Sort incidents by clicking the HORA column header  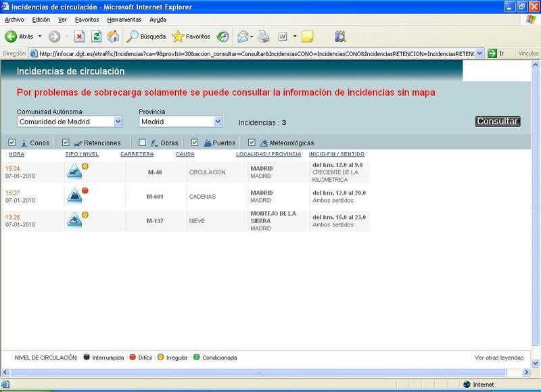(x=17, y=155)
